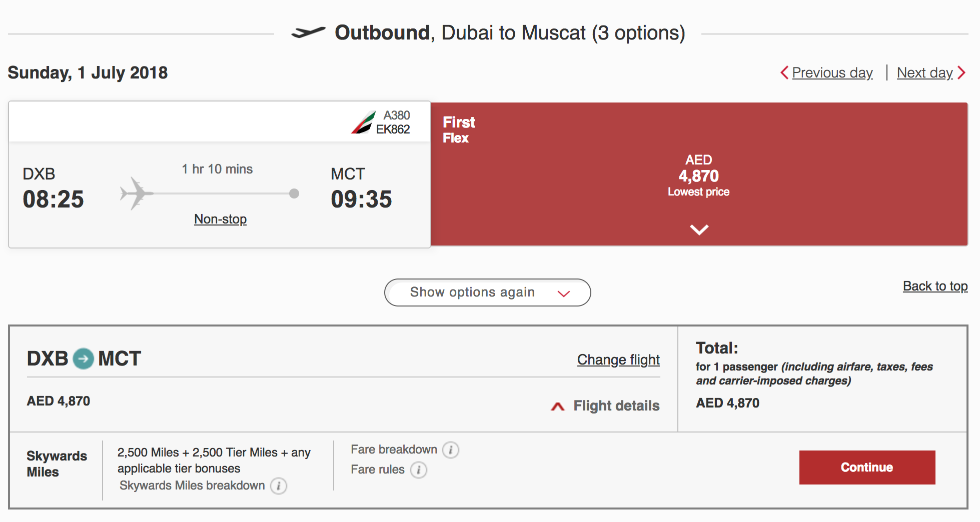The height and width of the screenshot is (522, 980).
Task: Click the outbound airplane icon in the heading
Action: click(x=308, y=32)
